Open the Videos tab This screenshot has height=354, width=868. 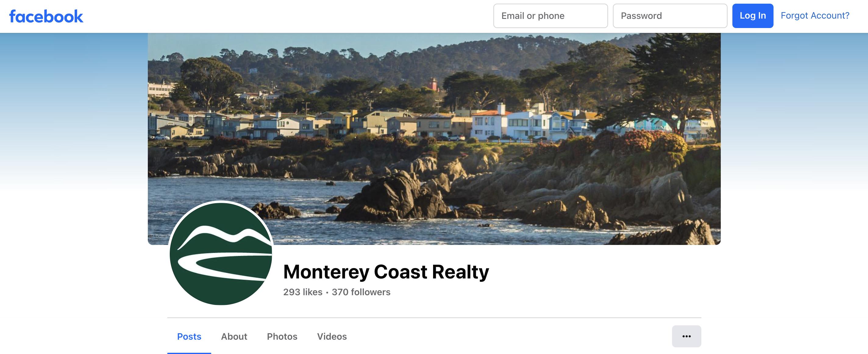(x=332, y=337)
